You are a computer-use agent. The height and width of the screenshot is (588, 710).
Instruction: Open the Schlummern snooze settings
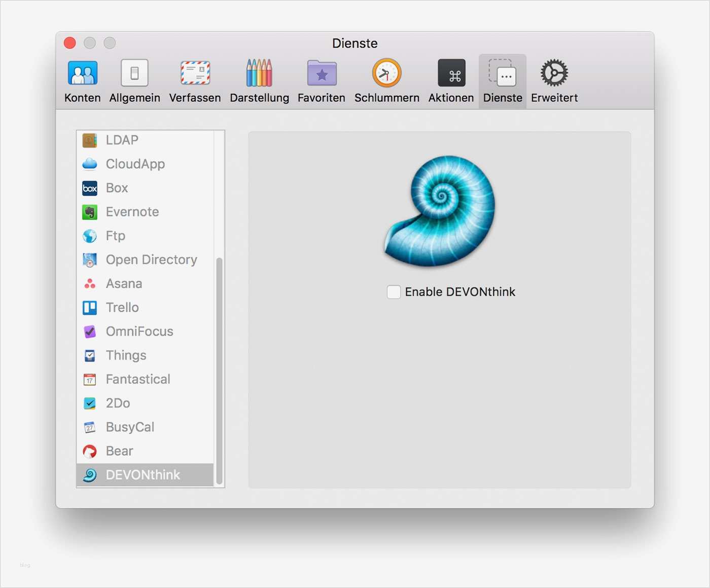[386, 80]
